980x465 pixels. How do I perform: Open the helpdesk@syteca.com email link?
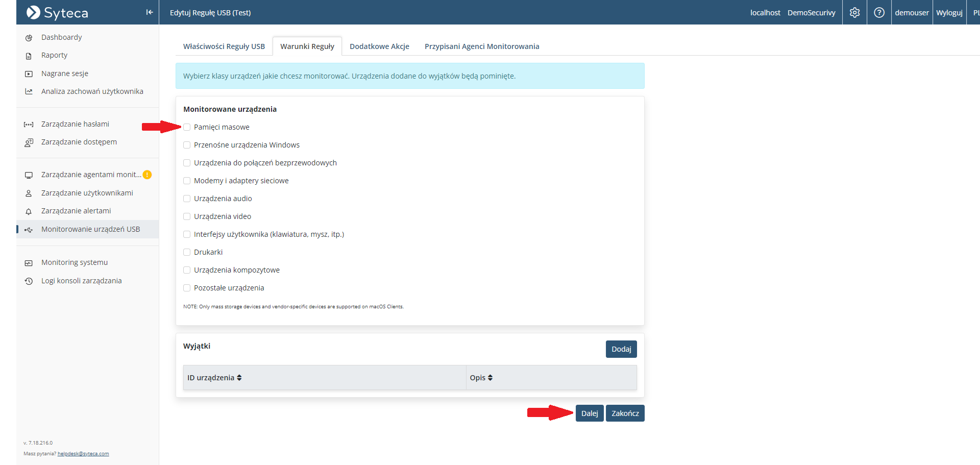click(x=83, y=454)
